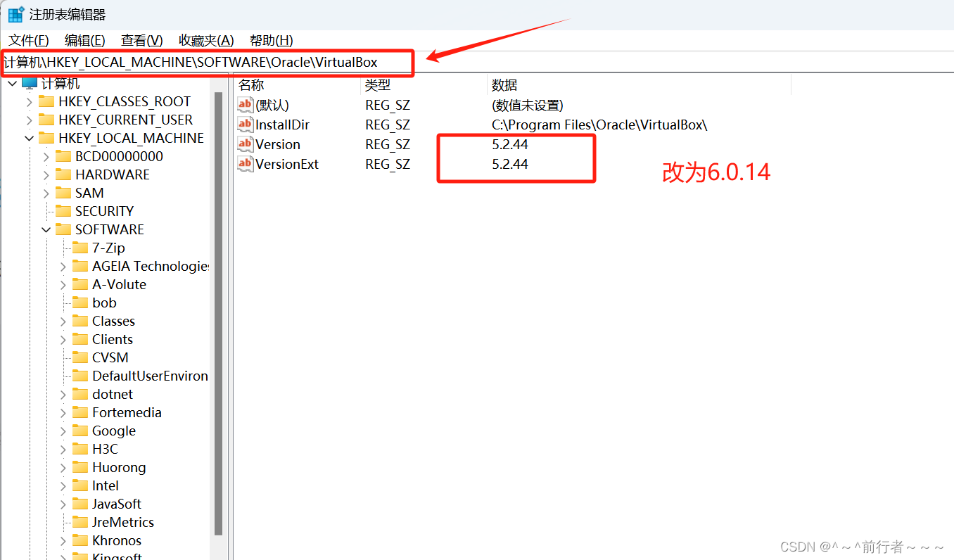This screenshot has width=954, height=560.
Task: Click the HKEY_LOCAL_MACHINE folder icon
Action: 46,138
